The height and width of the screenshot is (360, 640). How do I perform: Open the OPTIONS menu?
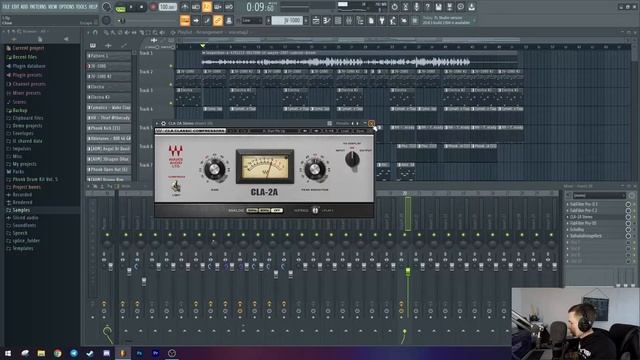coord(67,7)
